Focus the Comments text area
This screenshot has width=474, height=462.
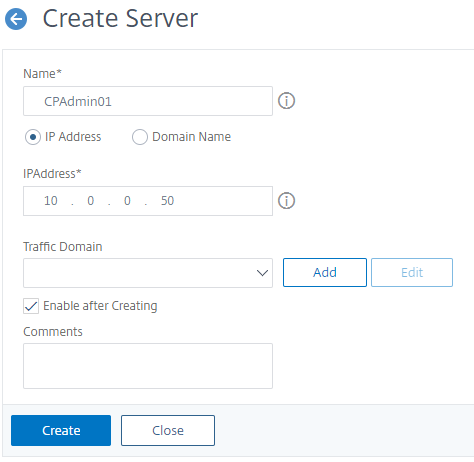click(148, 366)
